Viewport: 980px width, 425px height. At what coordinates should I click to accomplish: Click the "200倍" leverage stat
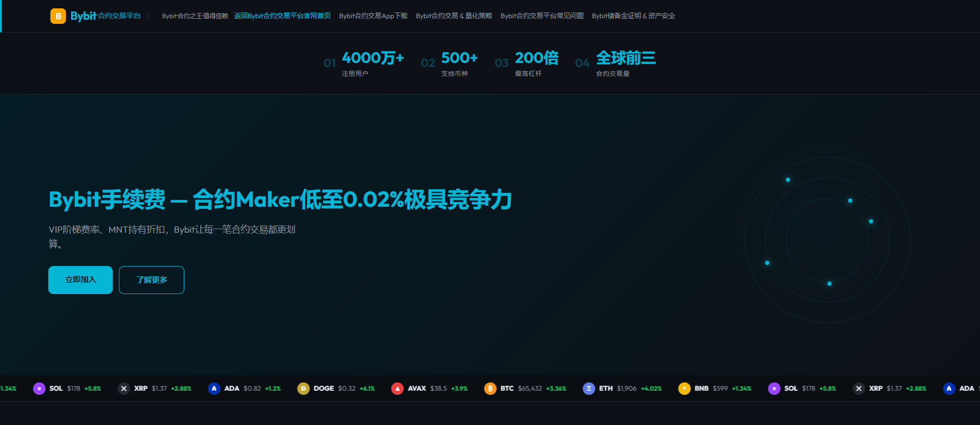[x=537, y=58]
